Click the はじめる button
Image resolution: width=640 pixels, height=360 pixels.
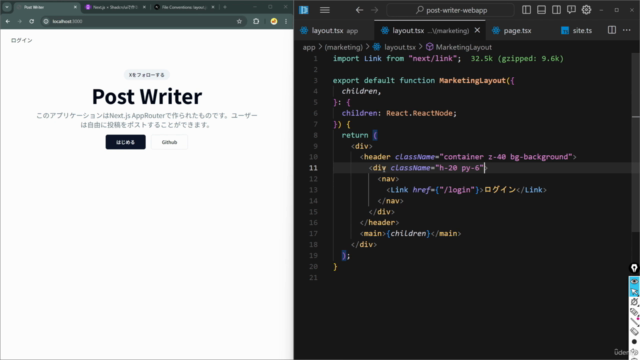125,142
